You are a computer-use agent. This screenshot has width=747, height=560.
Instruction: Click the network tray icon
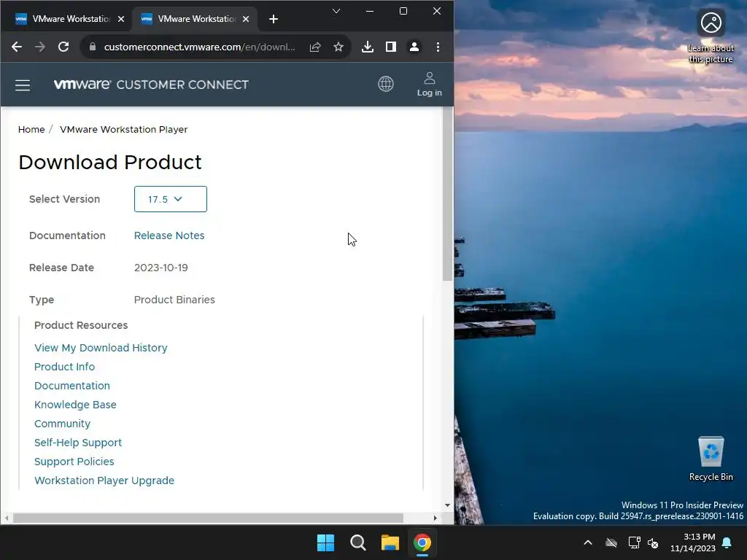[634, 542]
